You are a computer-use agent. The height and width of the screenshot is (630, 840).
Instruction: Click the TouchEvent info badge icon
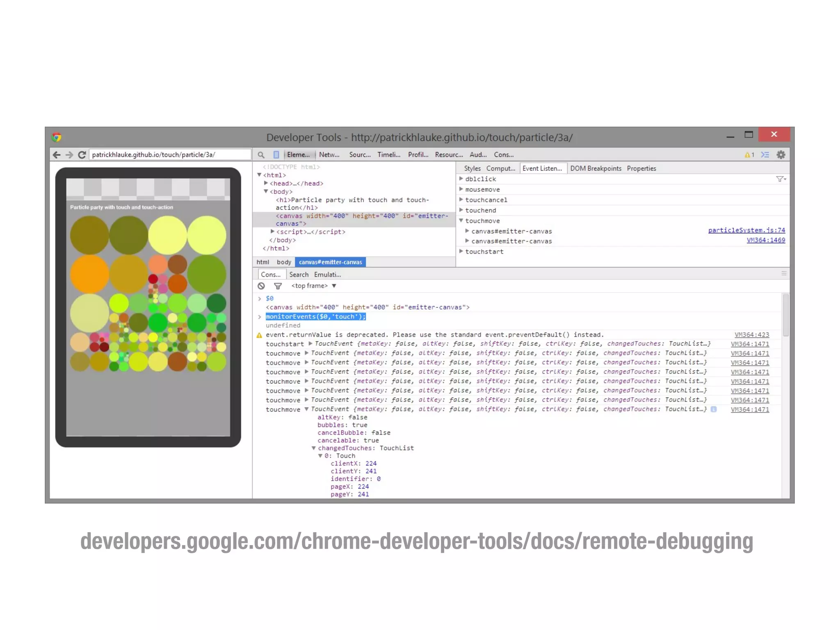pos(714,409)
